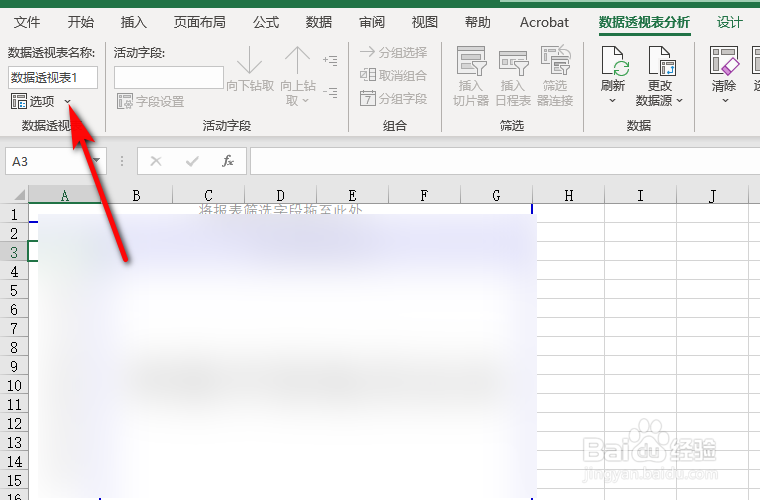
Task: Switch to the 开始 ribbon tab
Action: coord(80,22)
